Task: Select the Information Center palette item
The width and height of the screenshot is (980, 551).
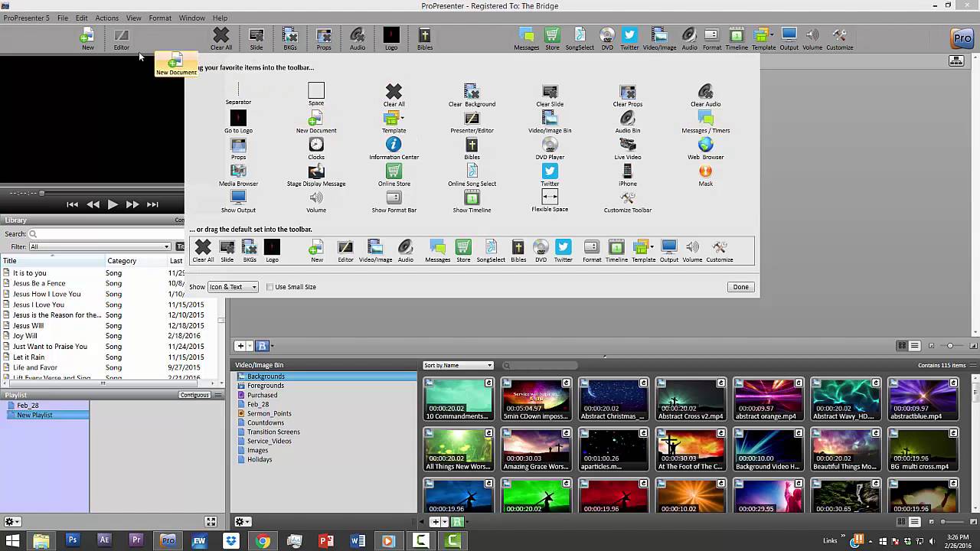Action: coord(394,149)
